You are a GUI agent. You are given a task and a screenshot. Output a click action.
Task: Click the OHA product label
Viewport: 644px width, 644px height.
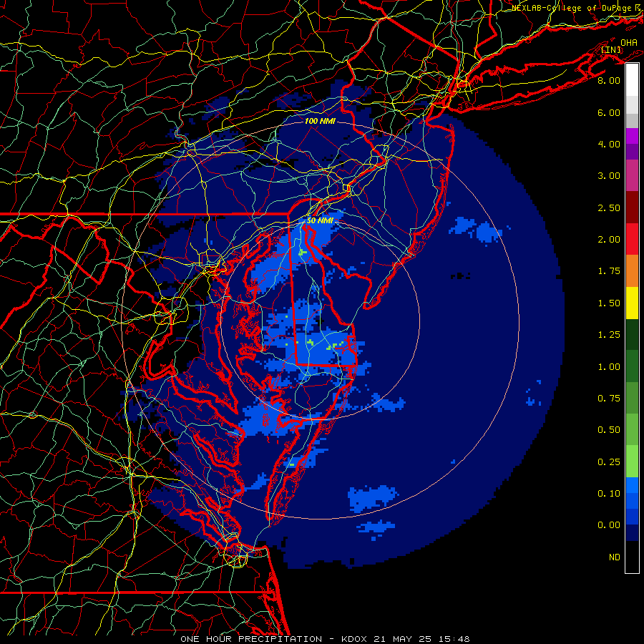[629, 42]
